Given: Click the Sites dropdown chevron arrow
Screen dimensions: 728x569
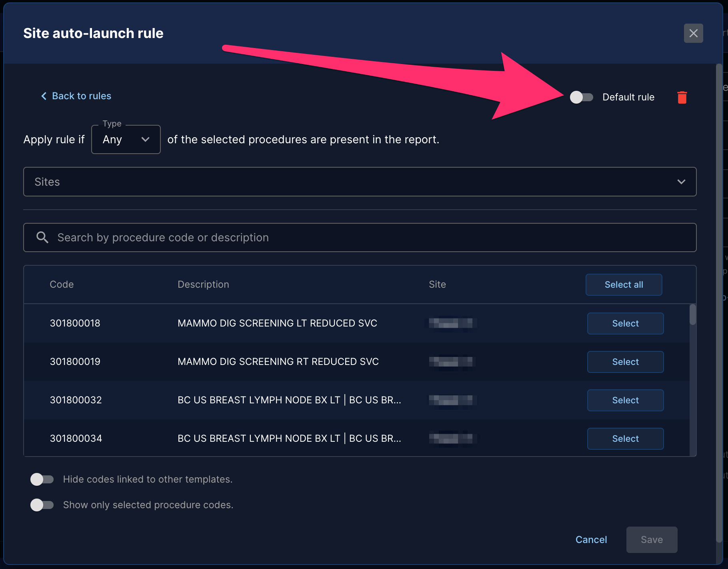Looking at the screenshot, I should pyautogui.click(x=681, y=182).
